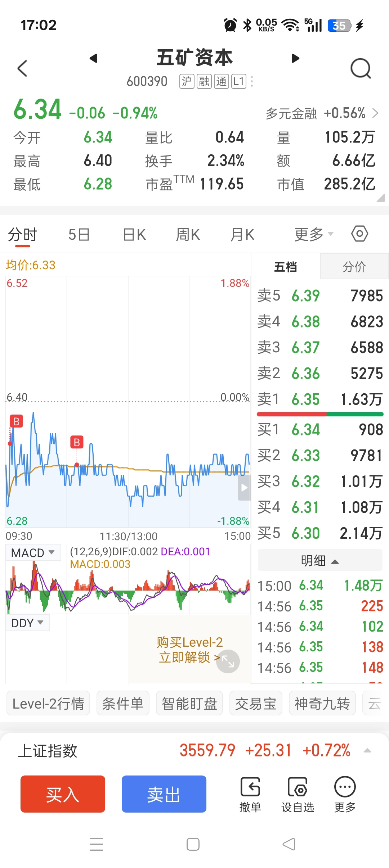Select the 五档 order book tab
The image size is (389, 868).
[286, 267]
